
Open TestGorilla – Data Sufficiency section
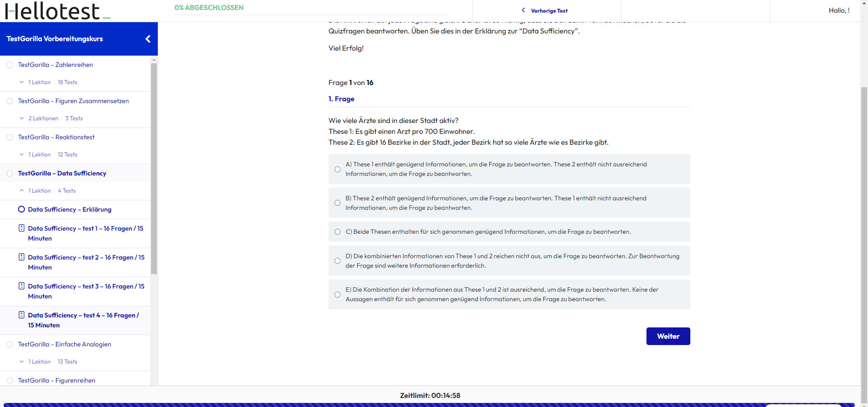click(62, 173)
